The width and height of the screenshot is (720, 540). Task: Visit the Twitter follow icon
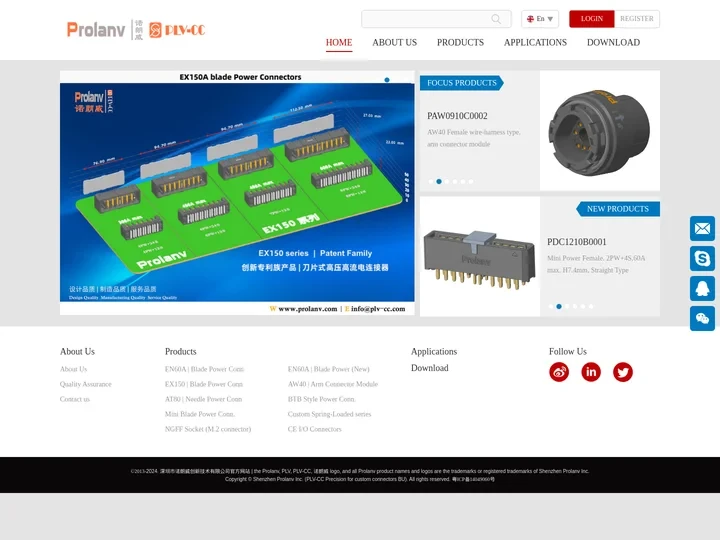[623, 372]
